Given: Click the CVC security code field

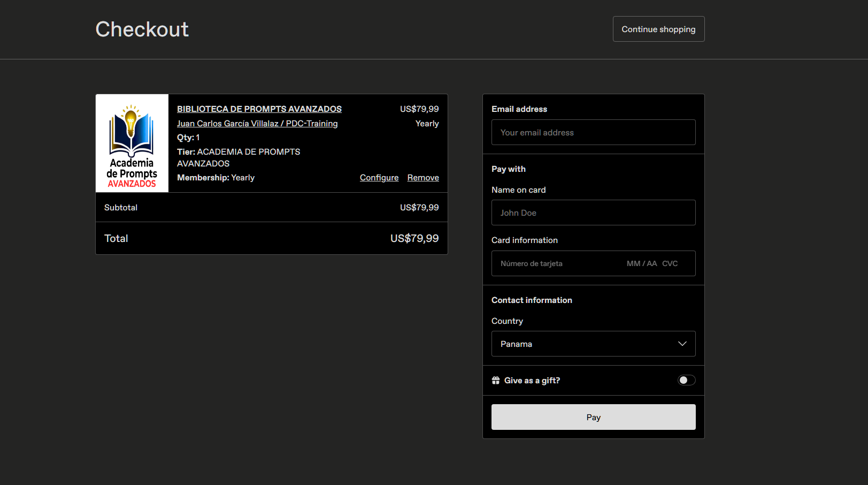Looking at the screenshot, I should click(670, 263).
